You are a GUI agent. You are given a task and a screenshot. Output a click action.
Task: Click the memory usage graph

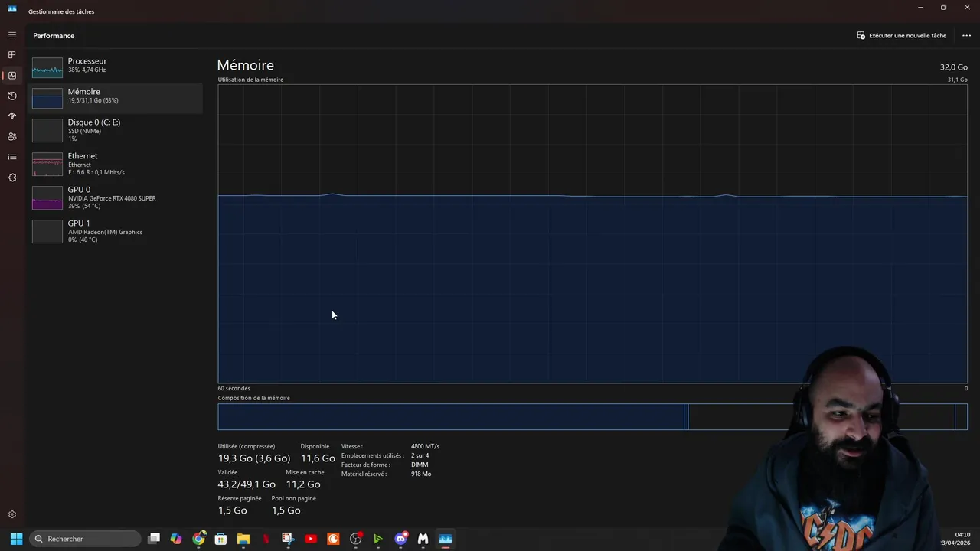[x=593, y=233]
